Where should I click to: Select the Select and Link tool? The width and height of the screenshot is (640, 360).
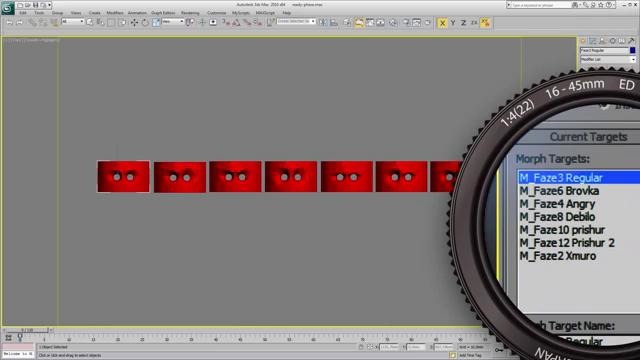[33, 23]
